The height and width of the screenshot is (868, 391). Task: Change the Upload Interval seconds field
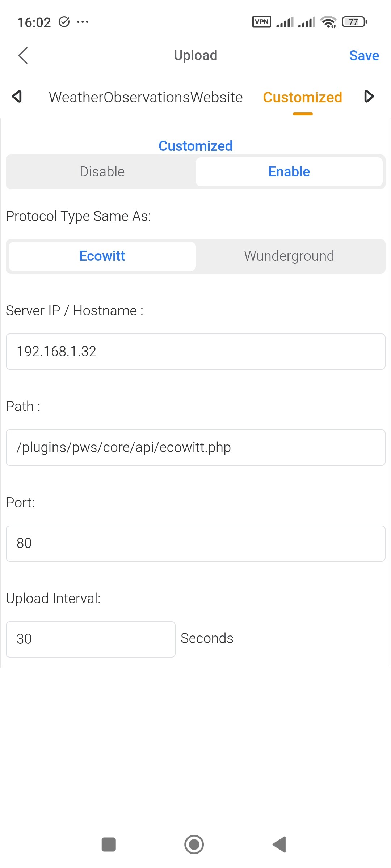point(91,639)
